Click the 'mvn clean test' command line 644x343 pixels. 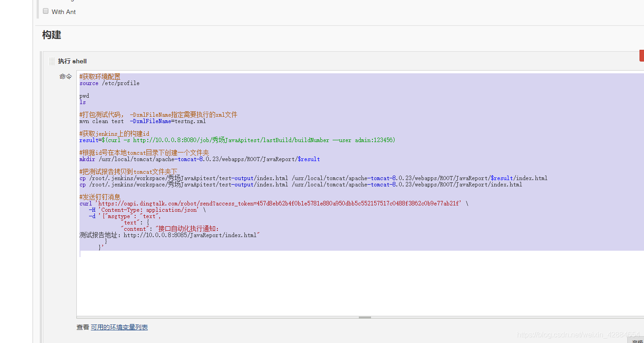point(143,121)
